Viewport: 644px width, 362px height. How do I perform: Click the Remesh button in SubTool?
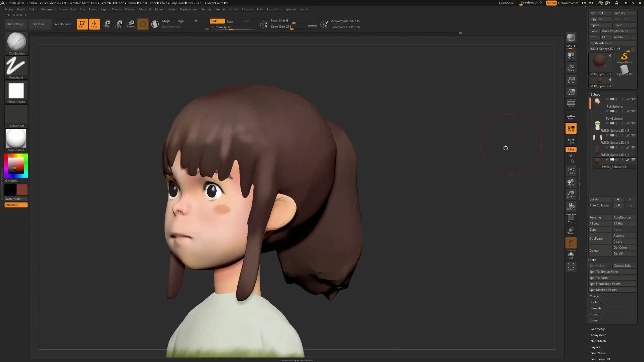coord(595,308)
